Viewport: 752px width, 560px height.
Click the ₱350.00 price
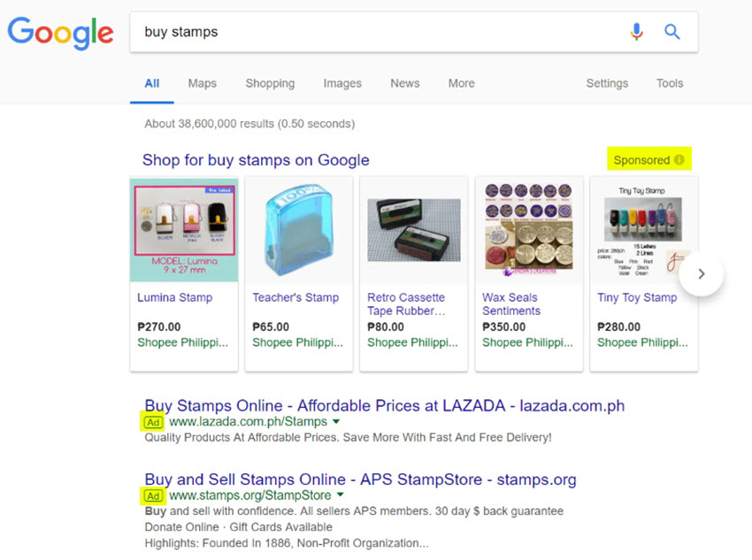(x=503, y=327)
